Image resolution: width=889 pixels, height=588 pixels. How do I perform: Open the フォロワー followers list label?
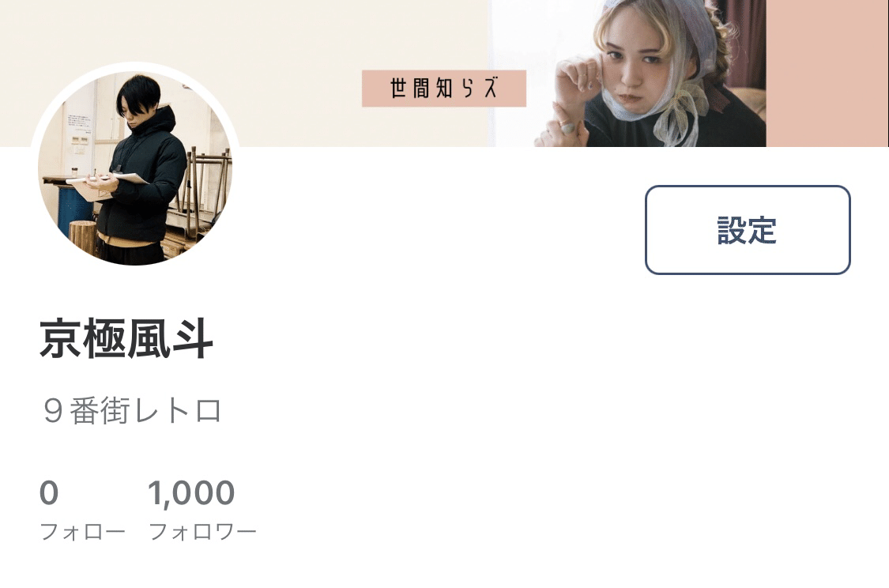(x=202, y=532)
